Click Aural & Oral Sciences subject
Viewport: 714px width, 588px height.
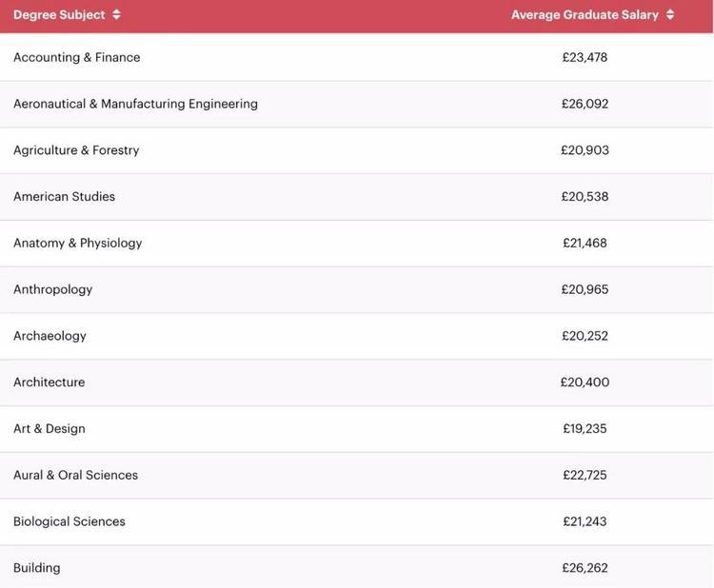pyautogui.click(x=75, y=475)
